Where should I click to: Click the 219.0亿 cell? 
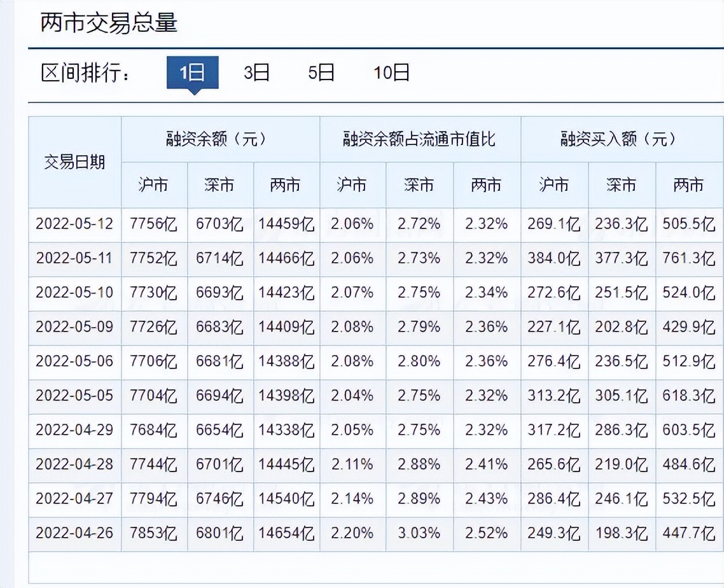[x=622, y=465]
